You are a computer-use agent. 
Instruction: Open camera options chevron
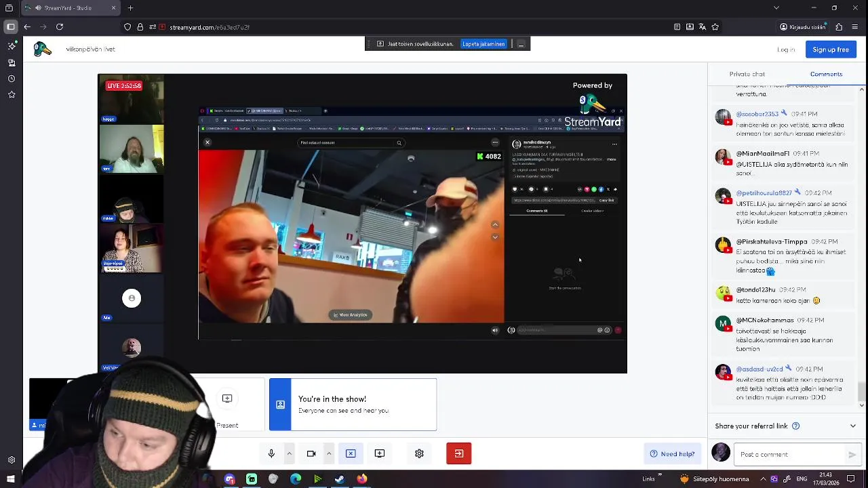point(329,453)
